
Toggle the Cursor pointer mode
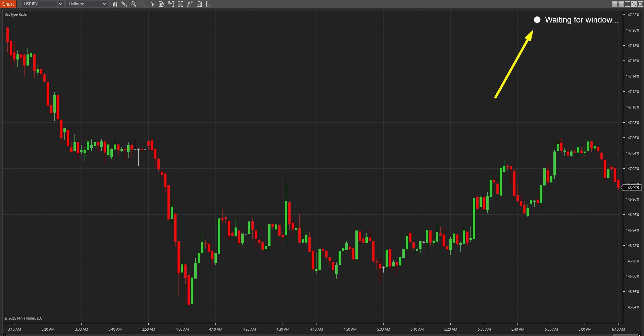152,4
